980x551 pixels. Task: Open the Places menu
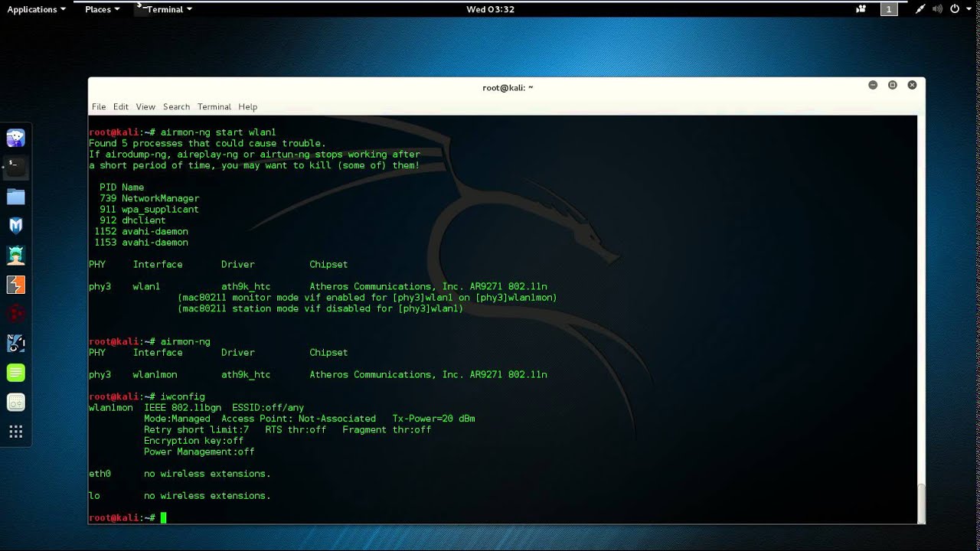(x=102, y=9)
